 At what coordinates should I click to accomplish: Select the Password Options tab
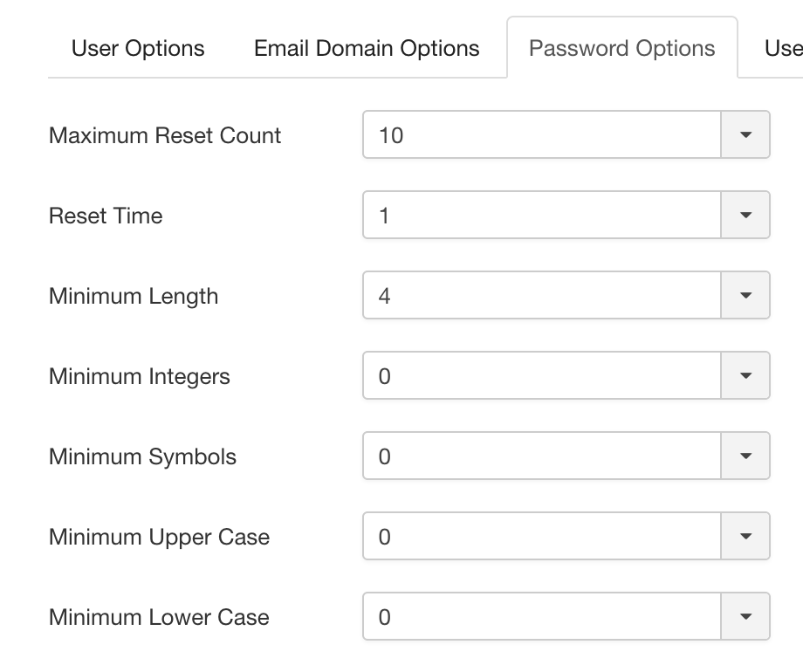621,48
